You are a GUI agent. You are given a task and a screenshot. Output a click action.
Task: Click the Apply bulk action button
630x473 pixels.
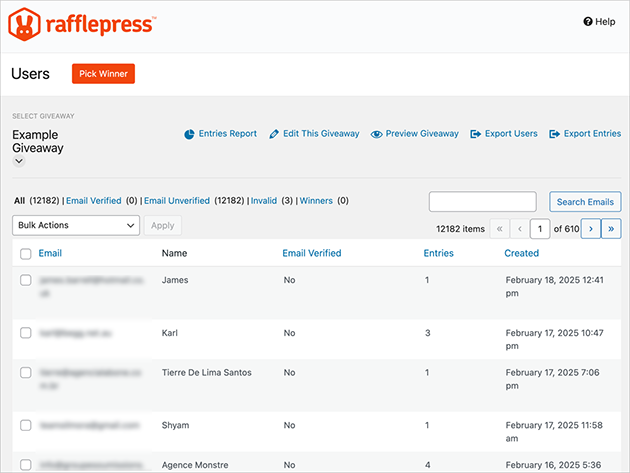[x=163, y=225]
